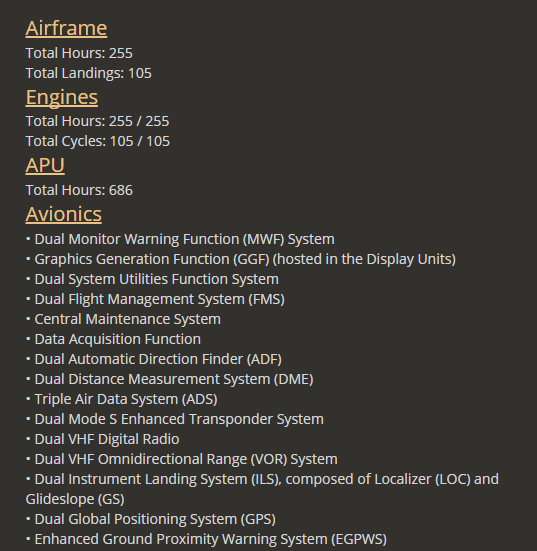This screenshot has height=551, width=537.
Task: Select the Avionics heading
Action: coord(64,214)
